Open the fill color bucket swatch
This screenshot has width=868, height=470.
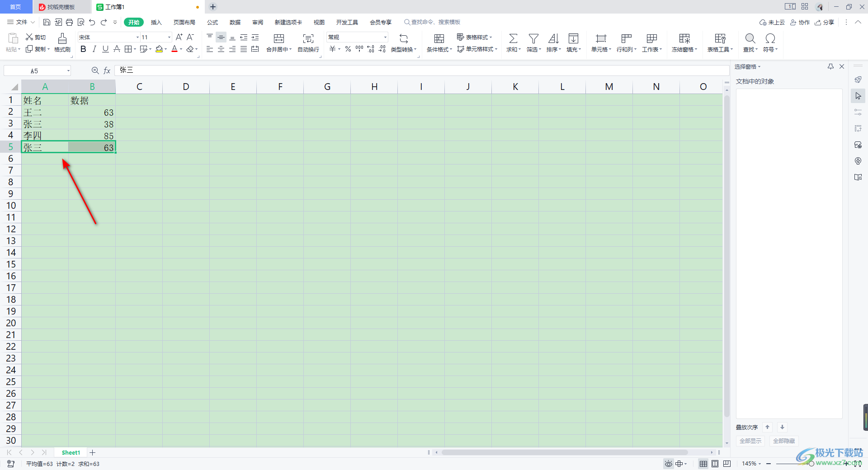point(159,49)
